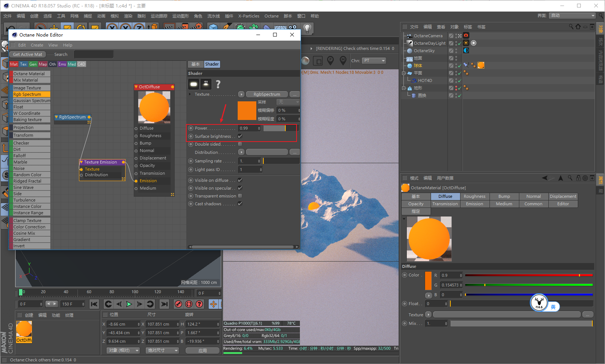Click red R color slider

point(529,275)
